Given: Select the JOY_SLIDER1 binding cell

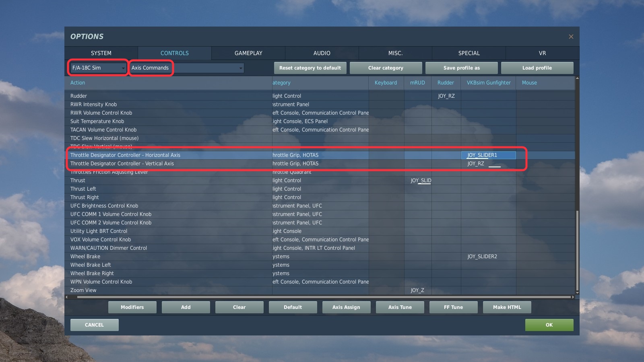Looking at the screenshot, I should 488,155.
